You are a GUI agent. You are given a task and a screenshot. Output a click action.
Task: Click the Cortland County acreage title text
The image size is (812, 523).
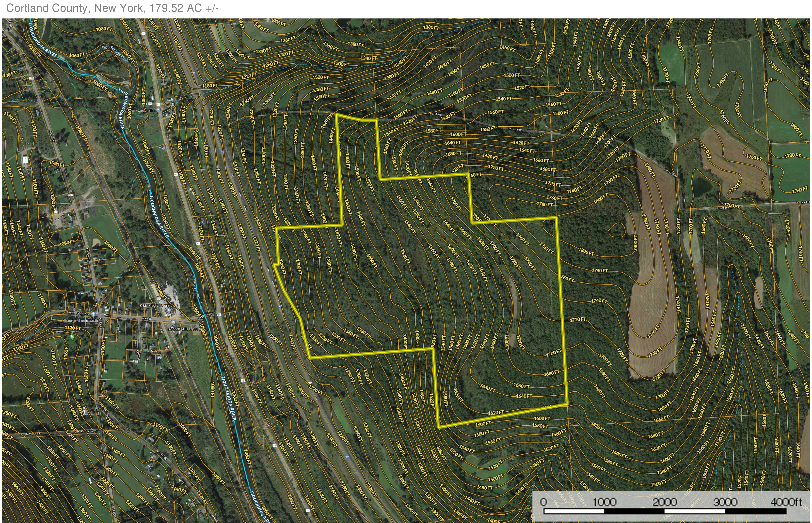[112, 8]
